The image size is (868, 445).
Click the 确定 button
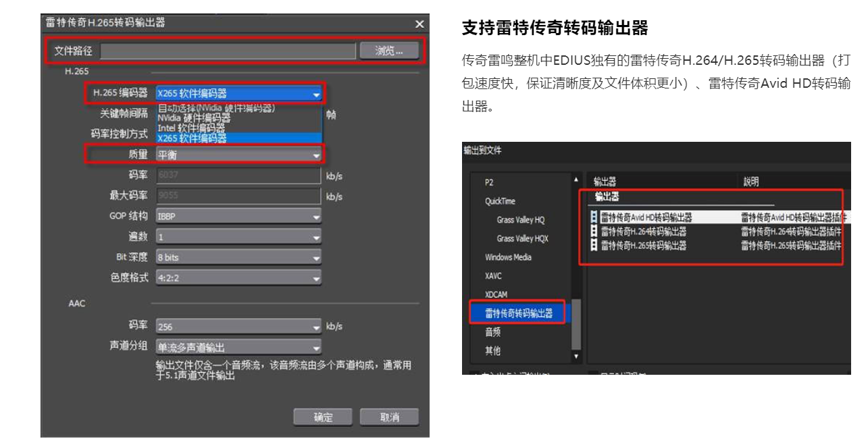tap(323, 417)
